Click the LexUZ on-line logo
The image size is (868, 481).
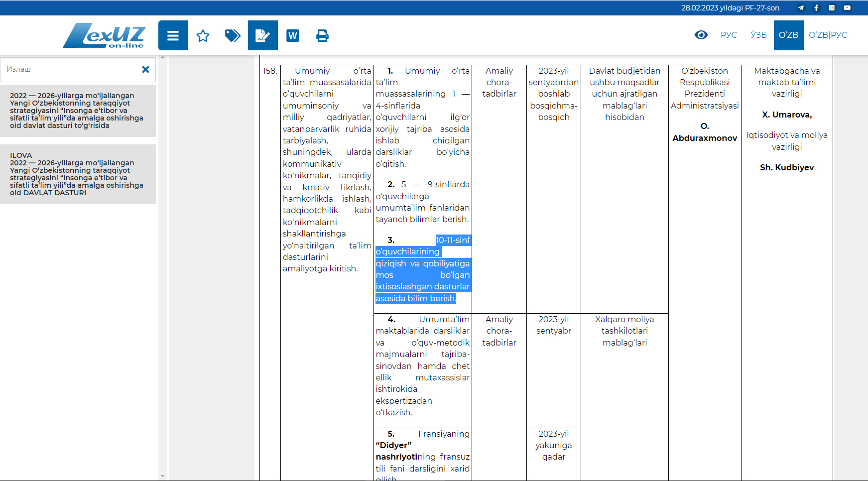tap(105, 35)
